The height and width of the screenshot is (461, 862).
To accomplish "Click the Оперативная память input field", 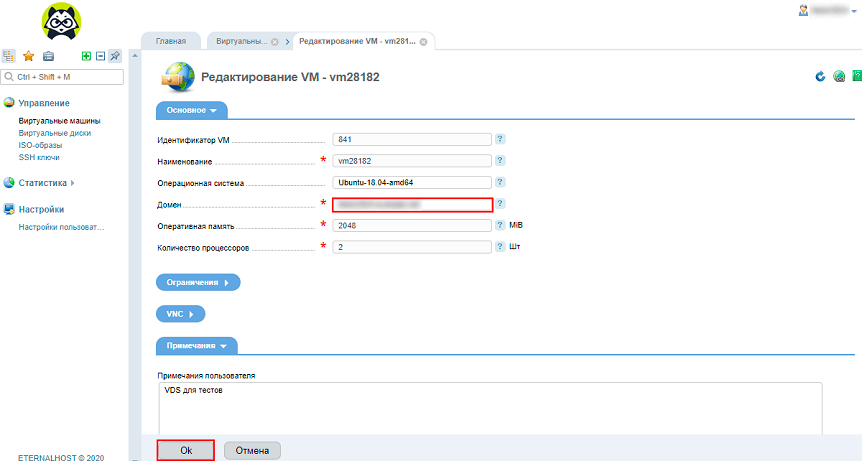I will (412, 225).
